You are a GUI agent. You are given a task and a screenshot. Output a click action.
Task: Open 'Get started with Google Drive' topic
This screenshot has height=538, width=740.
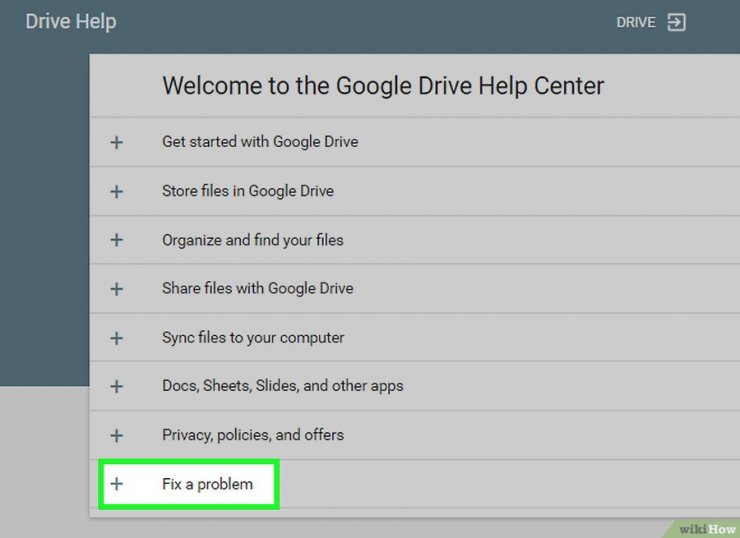click(x=260, y=142)
